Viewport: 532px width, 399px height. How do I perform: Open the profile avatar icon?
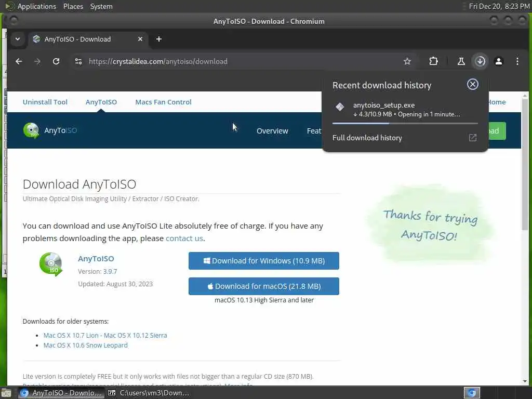pyautogui.click(x=499, y=61)
